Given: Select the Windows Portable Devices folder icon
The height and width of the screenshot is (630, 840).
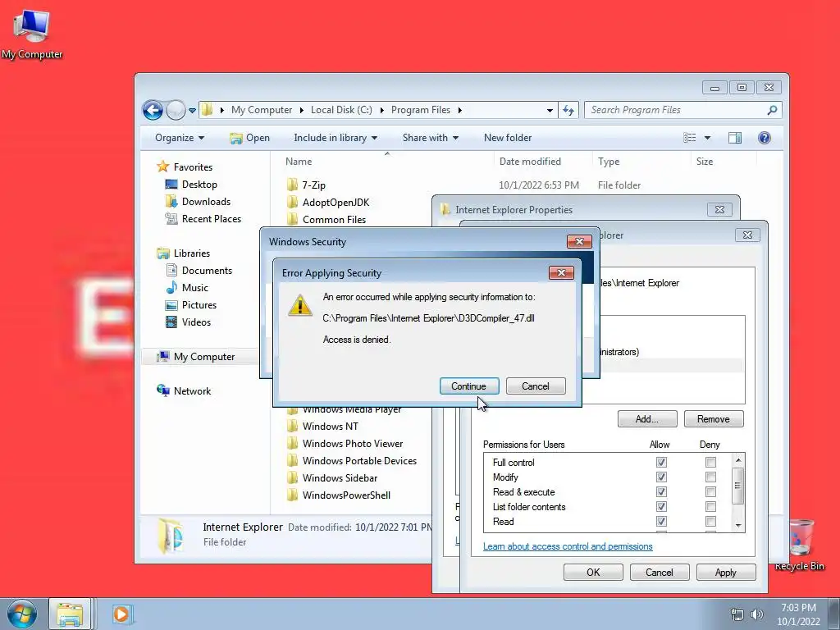Looking at the screenshot, I should (x=293, y=461).
